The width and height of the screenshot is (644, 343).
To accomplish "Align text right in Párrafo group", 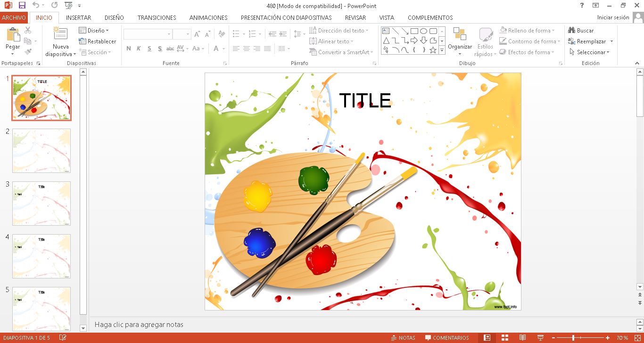I will 257,49.
